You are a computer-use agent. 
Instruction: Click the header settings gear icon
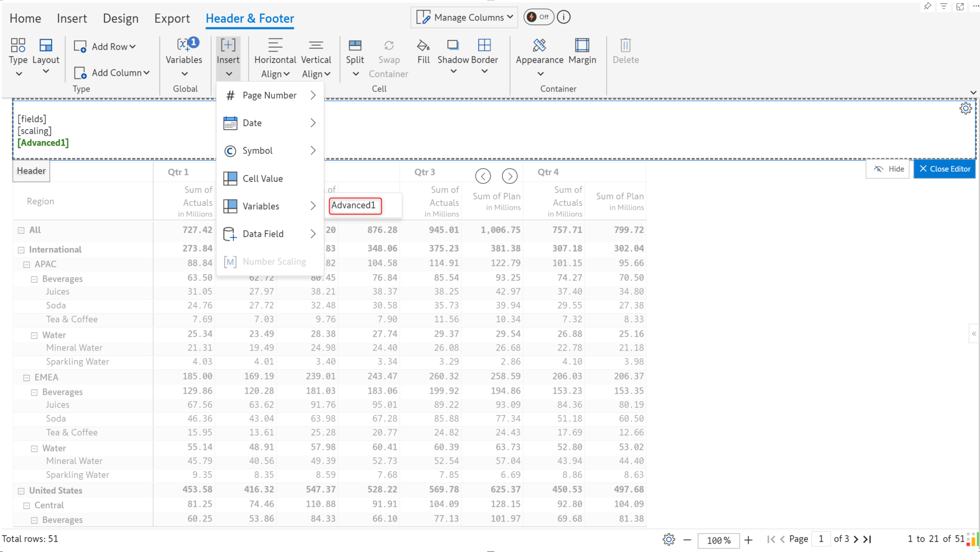coord(965,108)
